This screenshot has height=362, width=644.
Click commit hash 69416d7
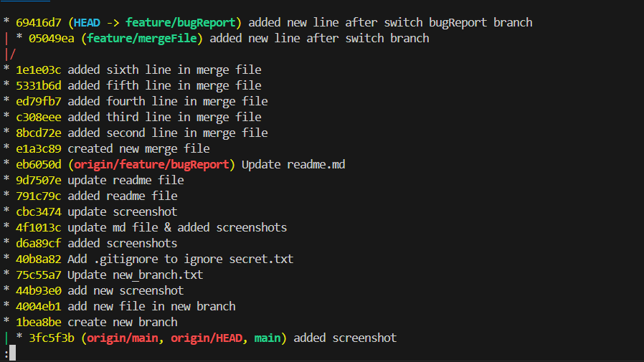(x=39, y=22)
